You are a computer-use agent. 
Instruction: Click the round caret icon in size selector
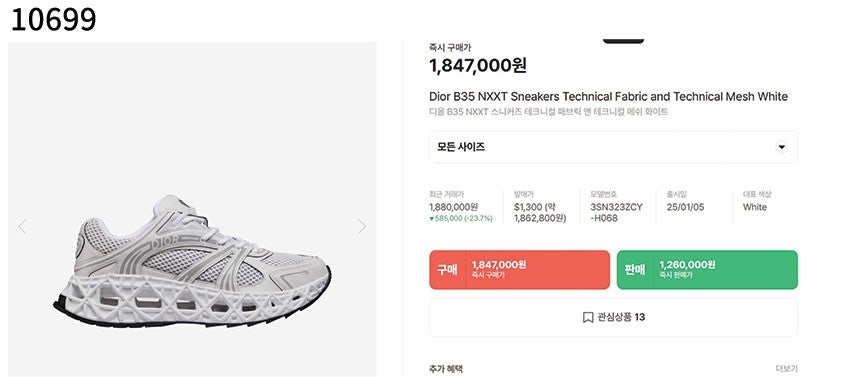click(782, 147)
